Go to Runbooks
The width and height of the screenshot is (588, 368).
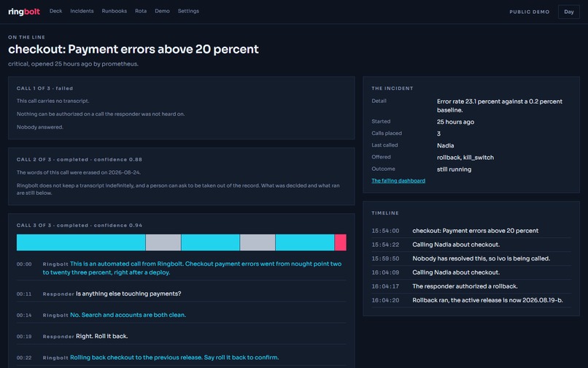coord(115,11)
